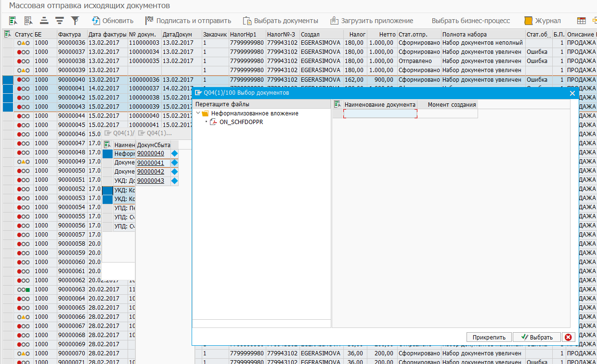Toggle row selector for invoice 90000044
This screenshot has height=364, width=597.
(x=8, y=116)
